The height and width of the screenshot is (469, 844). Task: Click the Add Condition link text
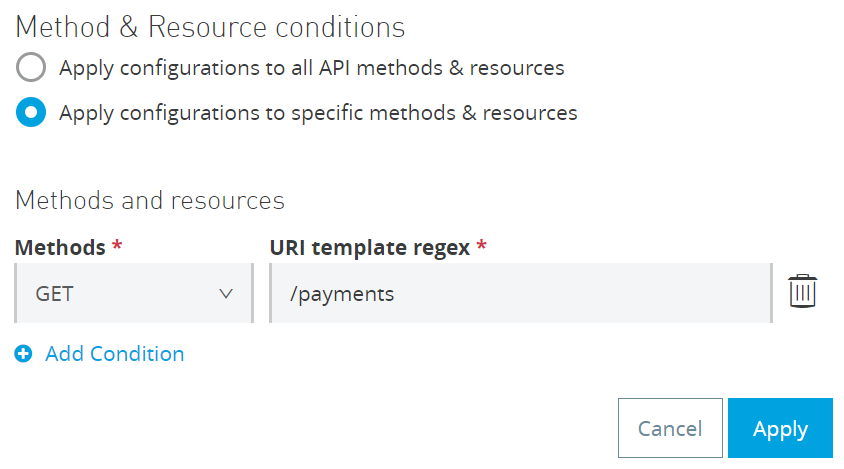pyautogui.click(x=115, y=354)
